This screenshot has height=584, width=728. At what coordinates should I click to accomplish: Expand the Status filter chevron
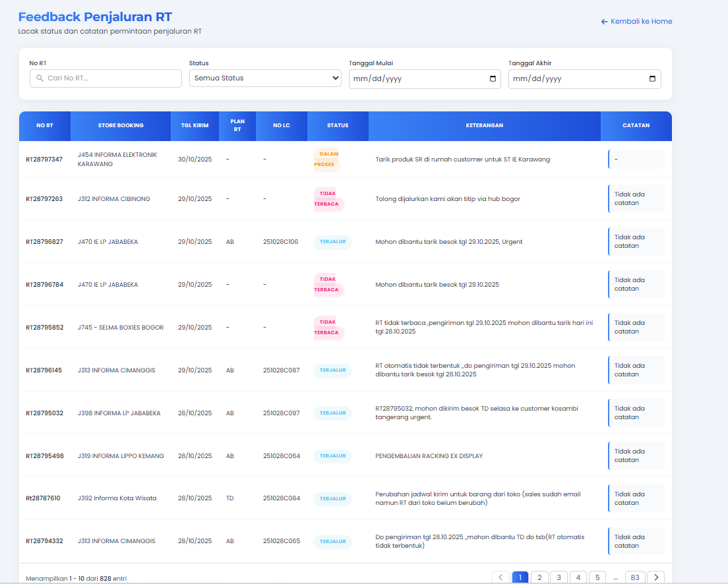coord(335,78)
